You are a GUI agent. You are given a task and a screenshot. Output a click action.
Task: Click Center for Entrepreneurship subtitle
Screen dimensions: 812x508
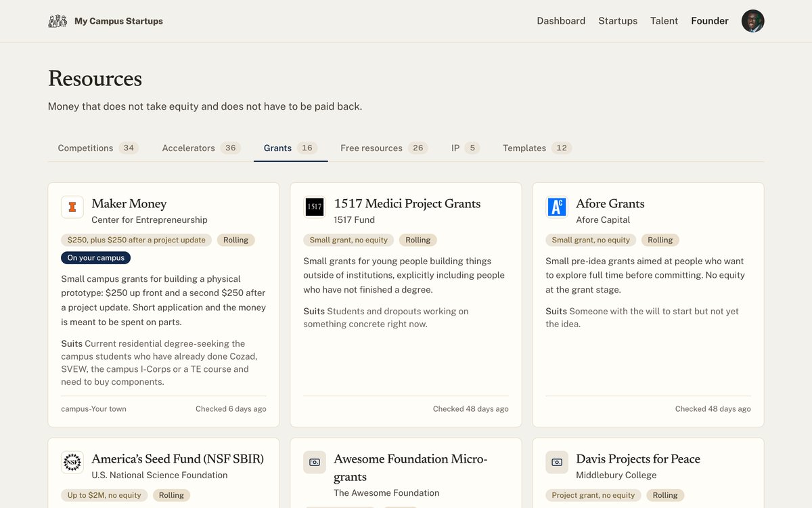point(150,219)
